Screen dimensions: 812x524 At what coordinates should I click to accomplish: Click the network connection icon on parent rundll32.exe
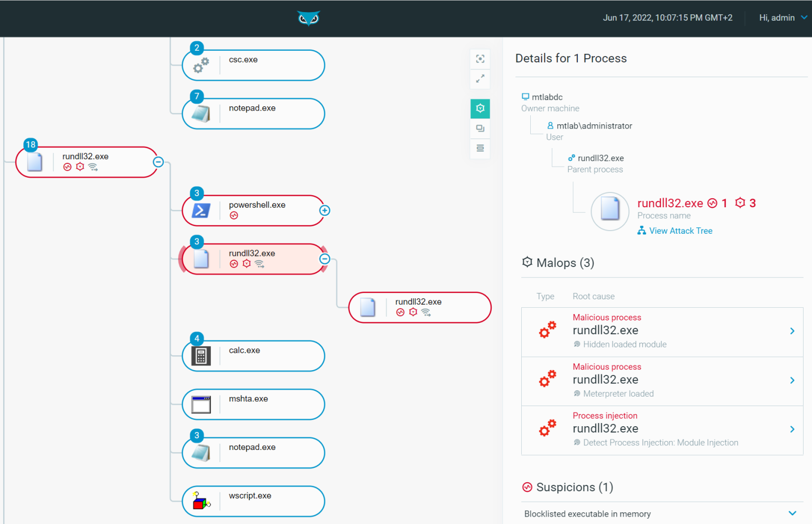click(93, 167)
